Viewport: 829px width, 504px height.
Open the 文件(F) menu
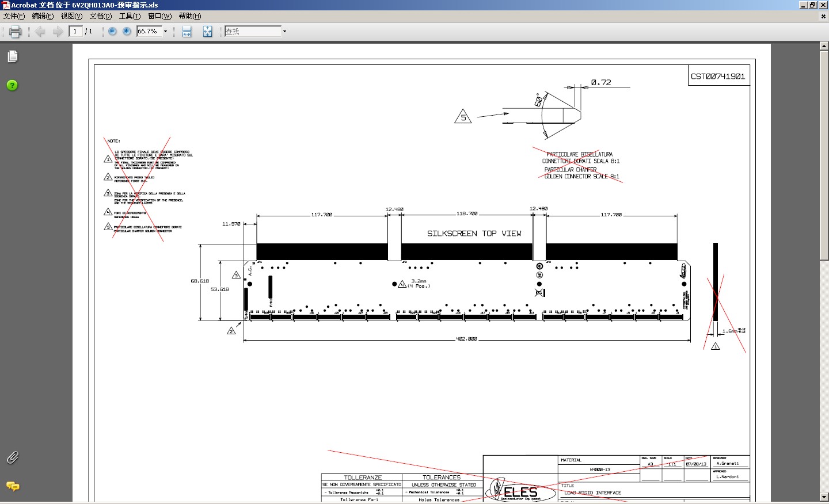[14, 16]
